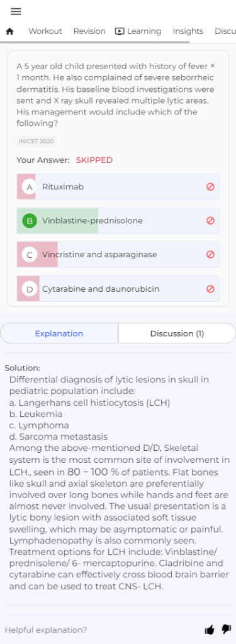Open the Workout tab
This screenshot has height=644, width=236.
tap(45, 31)
